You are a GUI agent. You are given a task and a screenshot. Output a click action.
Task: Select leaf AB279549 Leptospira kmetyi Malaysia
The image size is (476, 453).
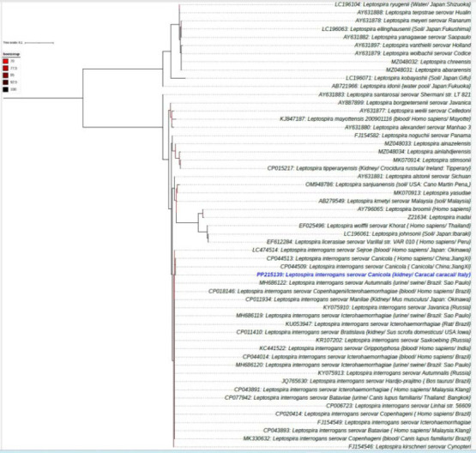click(395, 201)
